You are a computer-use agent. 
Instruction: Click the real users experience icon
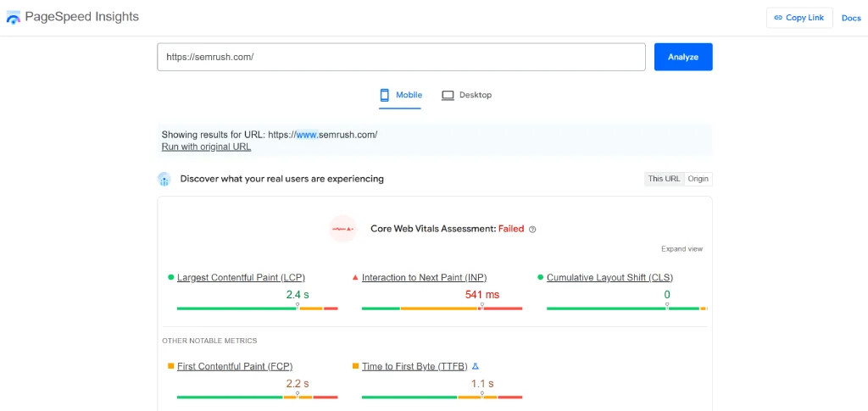click(x=164, y=179)
